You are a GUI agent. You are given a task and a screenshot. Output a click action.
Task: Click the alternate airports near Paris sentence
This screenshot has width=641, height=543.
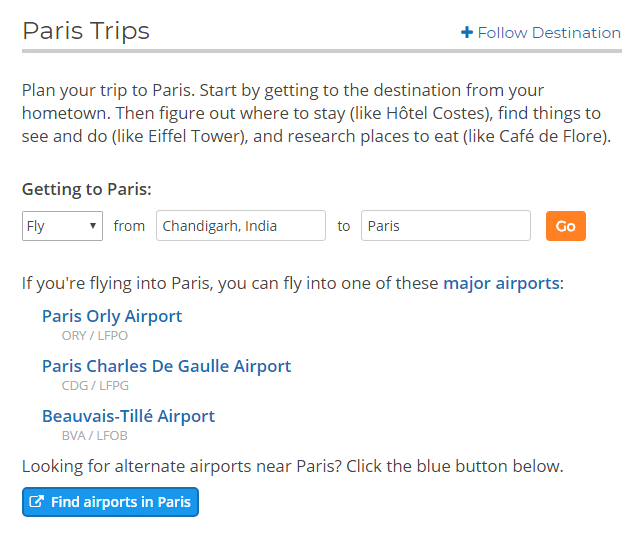pyautogui.click(x=293, y=466)
